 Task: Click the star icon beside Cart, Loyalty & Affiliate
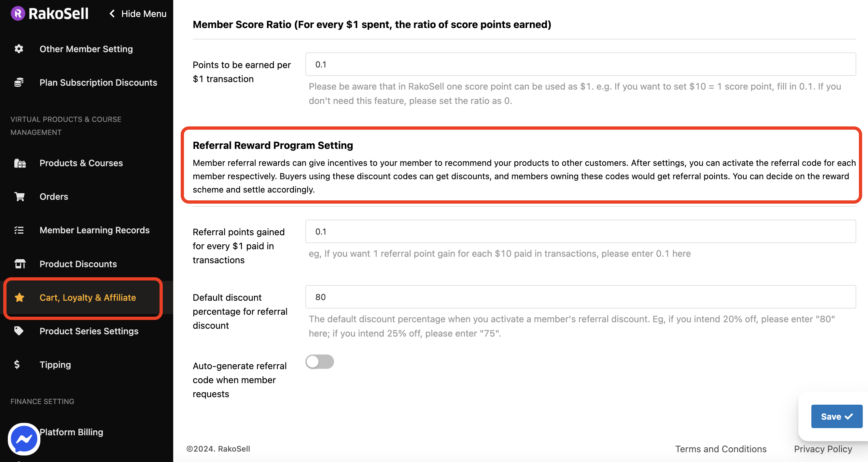tap(20, 297)
